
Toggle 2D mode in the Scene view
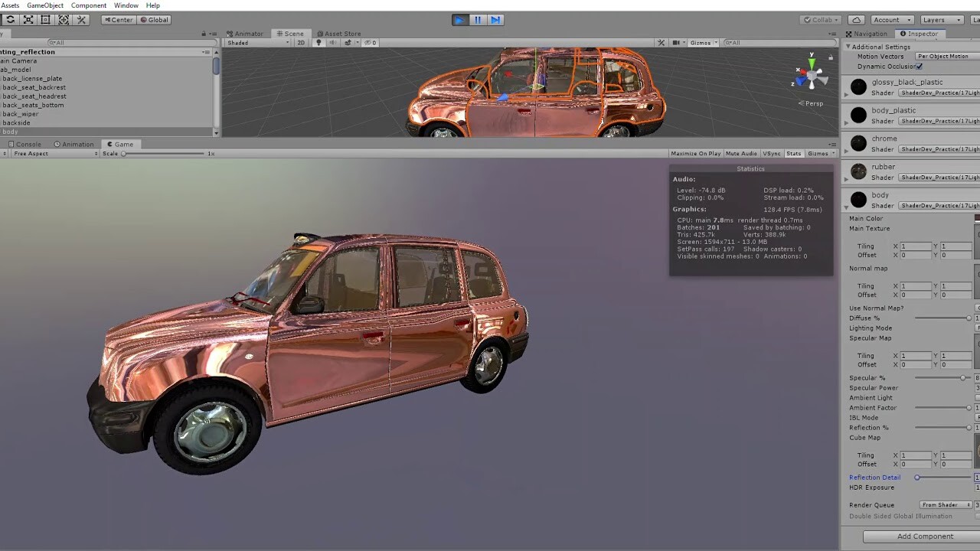(x=302, y=42)
